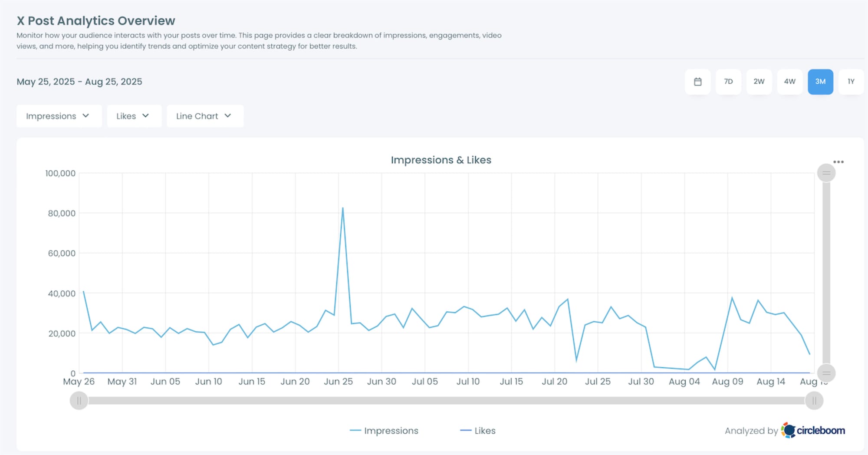Open the chart options ellipsis menu
Screen dimensions: 868x455
(x=838, y=161)
